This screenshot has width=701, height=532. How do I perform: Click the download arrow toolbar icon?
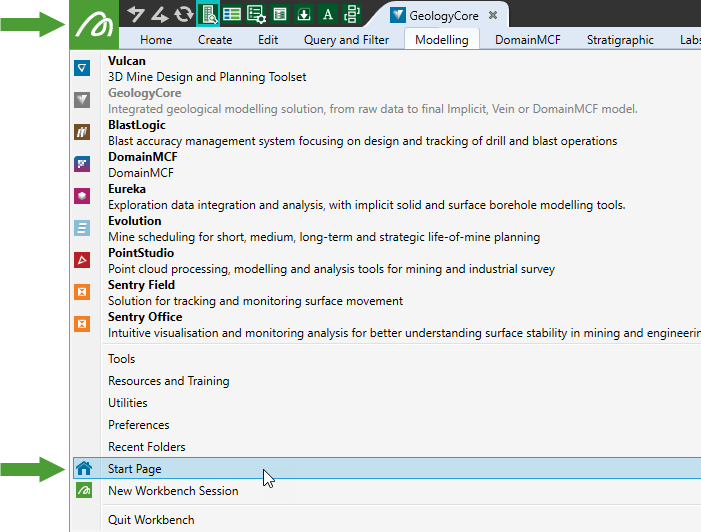click(x=304, y=14)
